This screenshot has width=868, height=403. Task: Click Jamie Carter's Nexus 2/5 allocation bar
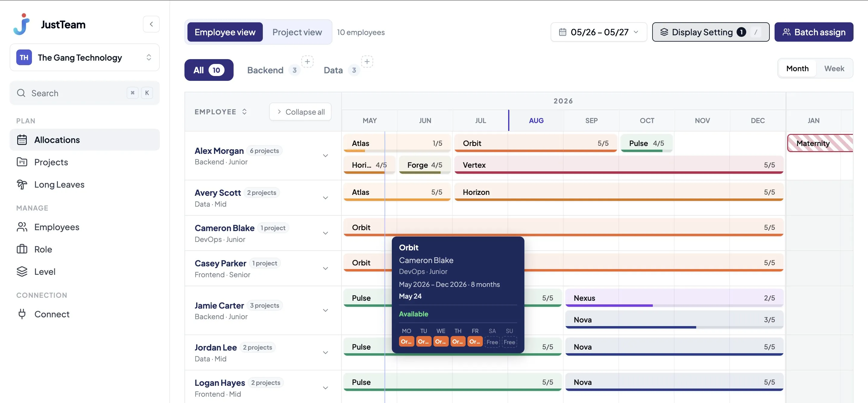point(674,298)
